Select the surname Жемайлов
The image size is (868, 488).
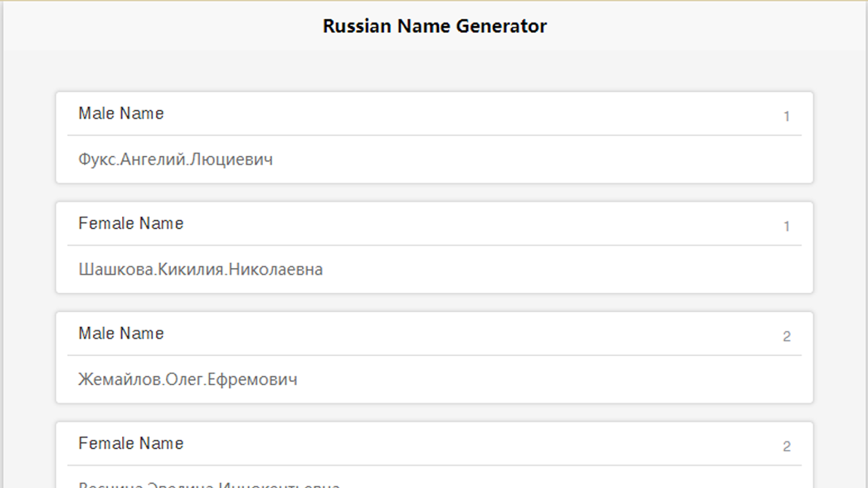[120, 380]
